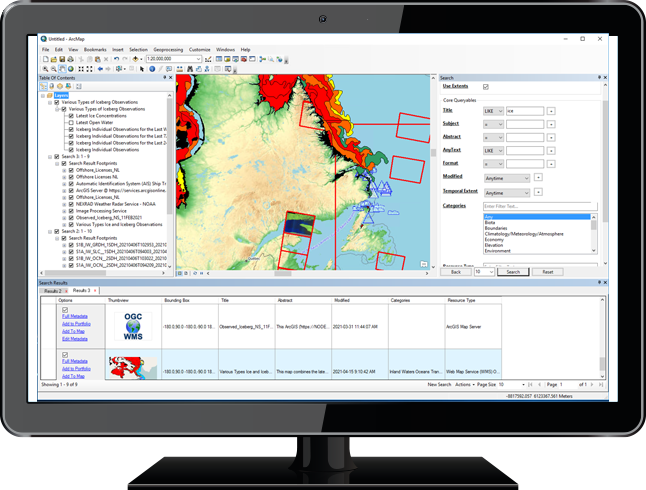Click the Full Extent globe icon
This screenshot has height=490, width=646.
(71, 69)
